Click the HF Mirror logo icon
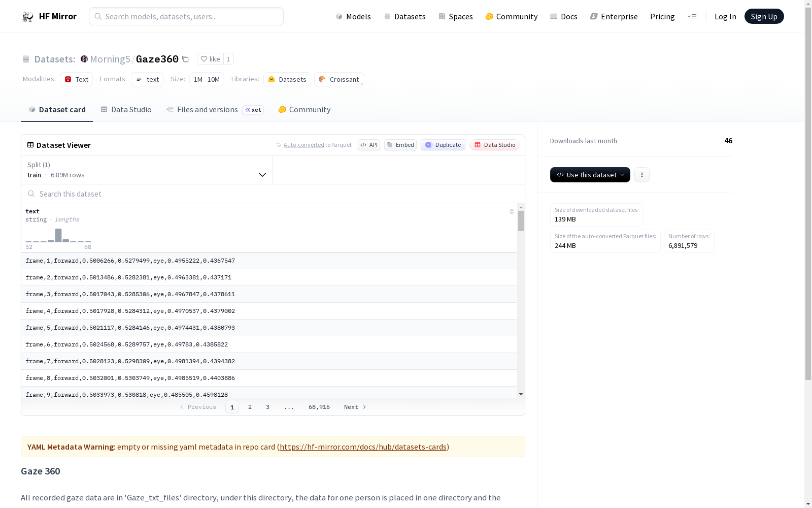This screenshot has width=812, height=508. (27, 17)
